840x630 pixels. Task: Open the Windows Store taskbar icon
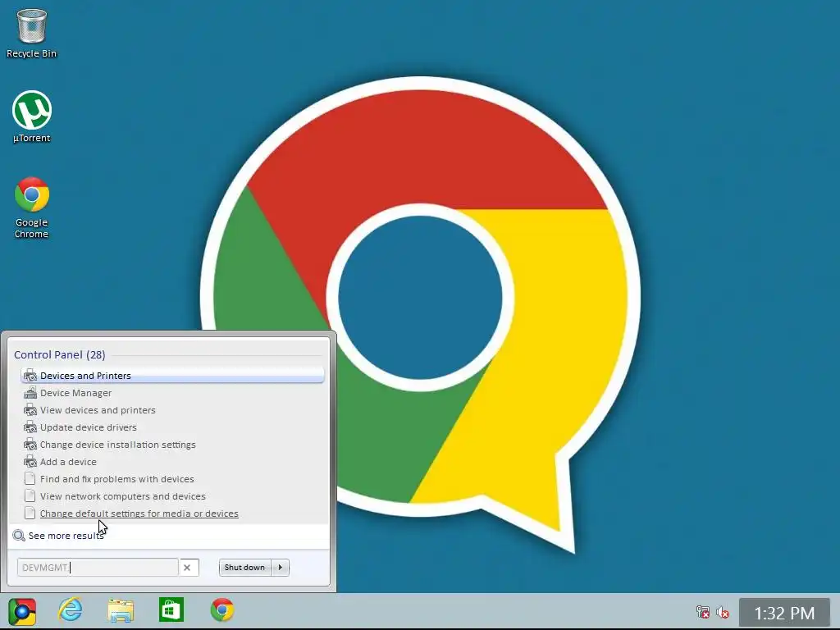click(171, 610)
